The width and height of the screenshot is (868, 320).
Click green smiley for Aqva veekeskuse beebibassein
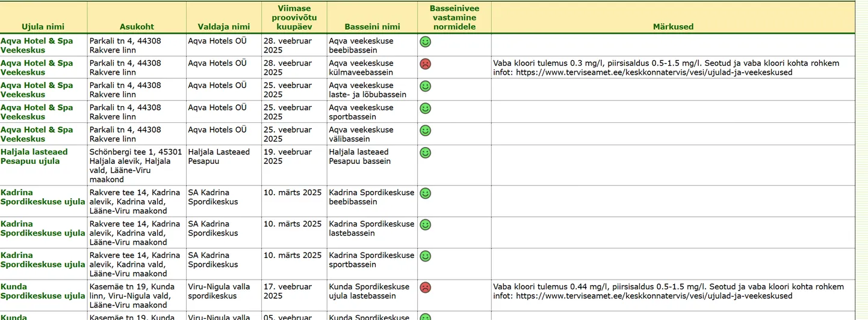click(425, 42)
